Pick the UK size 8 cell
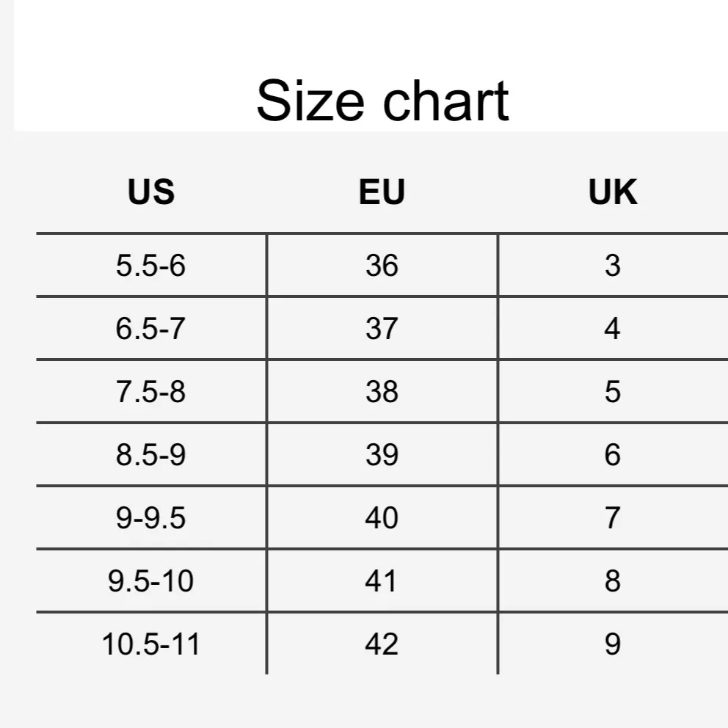Viewport: 728px width, 728px height. [613, 581]
